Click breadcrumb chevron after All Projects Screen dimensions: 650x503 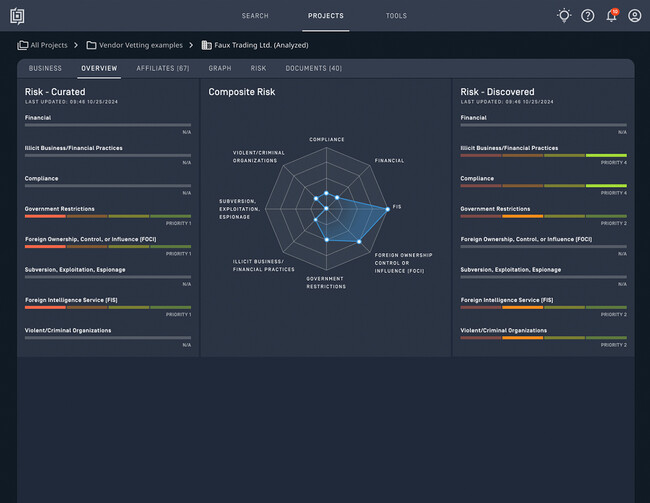click(76, 45)
